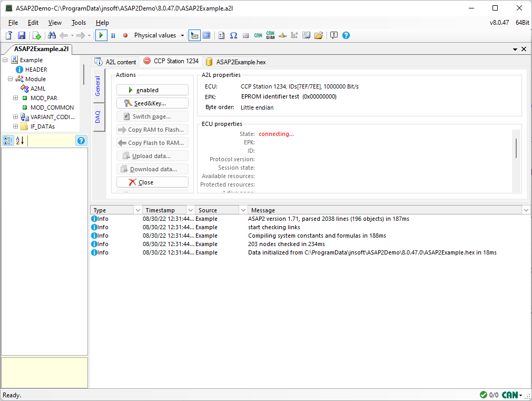This screenshot has width=532, height=401.
Task: Select the vertical DAQ tab
Action: [98, 117]
